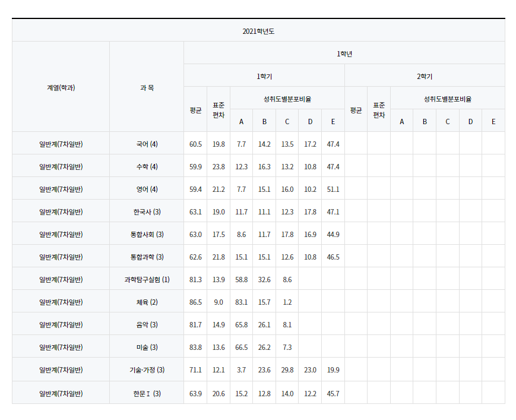
Task: Select 미술 average value 83.8
Action: tap(195, 347)
